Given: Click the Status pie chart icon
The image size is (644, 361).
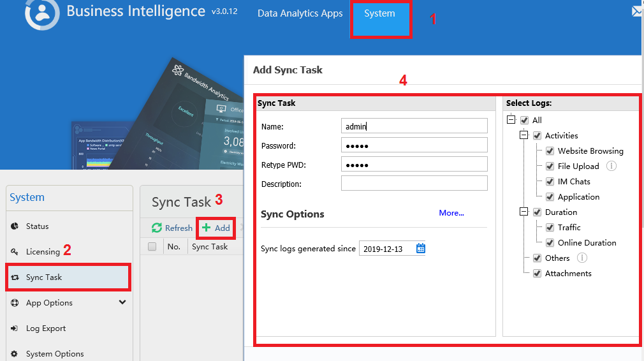Looking at the screenshot, I should pyautogui.click(x=15, y=226).
